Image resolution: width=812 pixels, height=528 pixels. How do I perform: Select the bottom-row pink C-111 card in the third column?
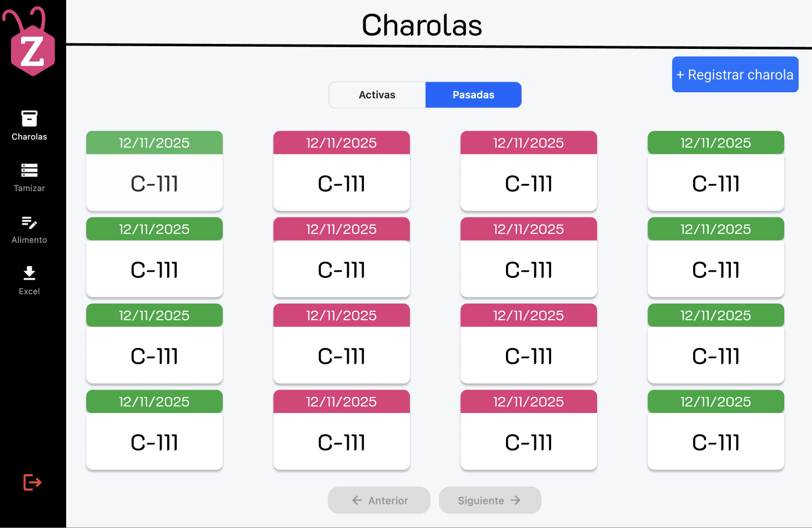tap(529, 430)
